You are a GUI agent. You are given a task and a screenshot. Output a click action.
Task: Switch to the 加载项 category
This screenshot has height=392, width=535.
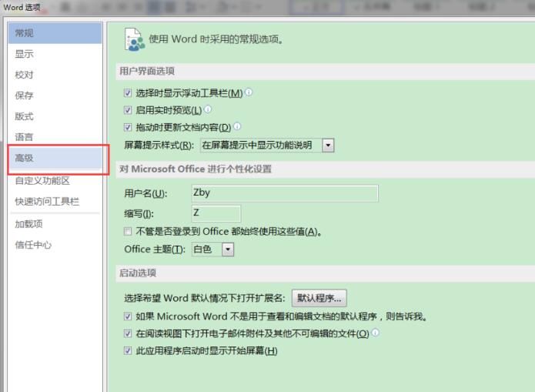[55, 224]
